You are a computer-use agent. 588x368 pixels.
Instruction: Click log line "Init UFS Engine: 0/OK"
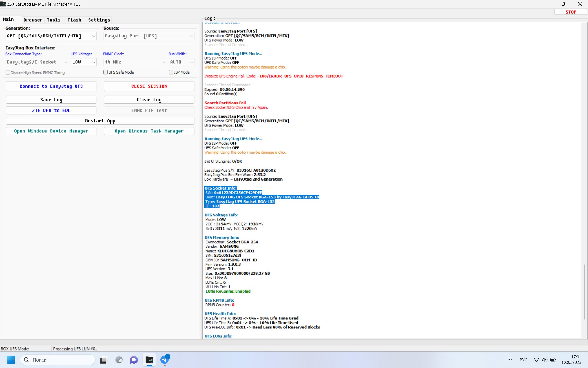[223, 161]
